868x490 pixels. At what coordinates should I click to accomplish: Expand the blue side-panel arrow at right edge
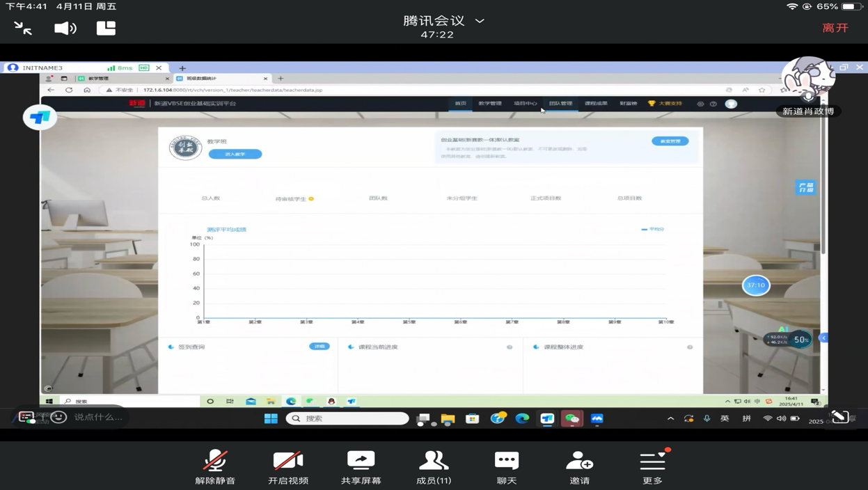(823, 338)
